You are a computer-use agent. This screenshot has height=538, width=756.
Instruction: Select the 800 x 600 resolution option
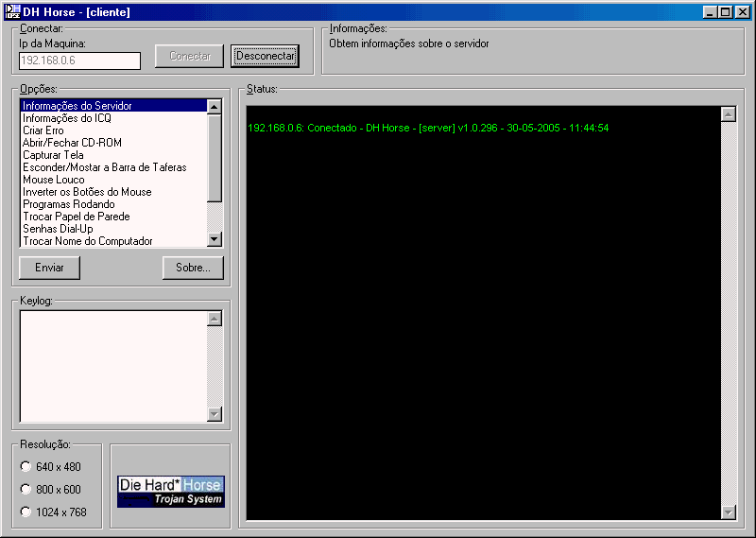pyautogui.click(x=26, y=489)
